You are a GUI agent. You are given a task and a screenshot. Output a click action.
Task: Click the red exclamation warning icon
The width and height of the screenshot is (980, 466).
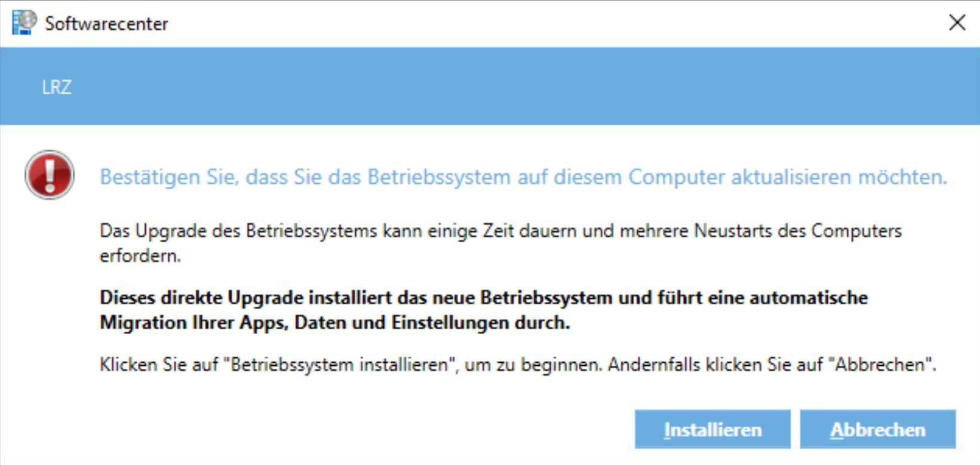click(x=50, y=175)
